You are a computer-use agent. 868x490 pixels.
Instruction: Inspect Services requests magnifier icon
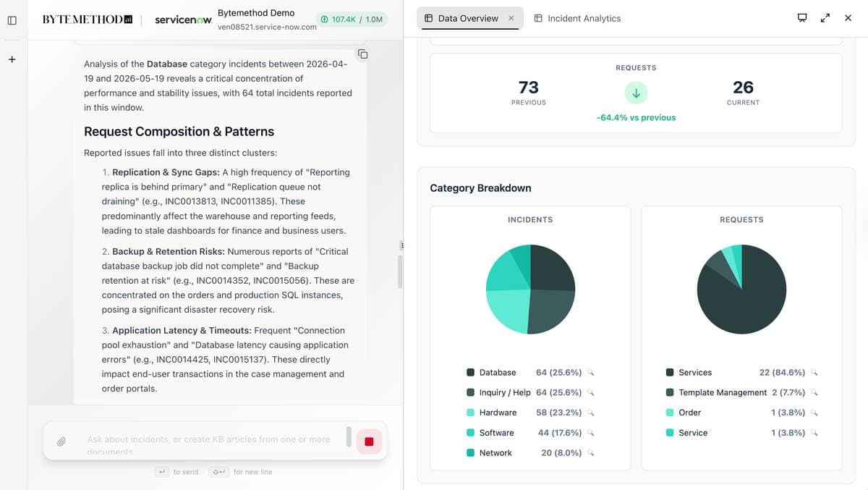(x=814, y=373)
